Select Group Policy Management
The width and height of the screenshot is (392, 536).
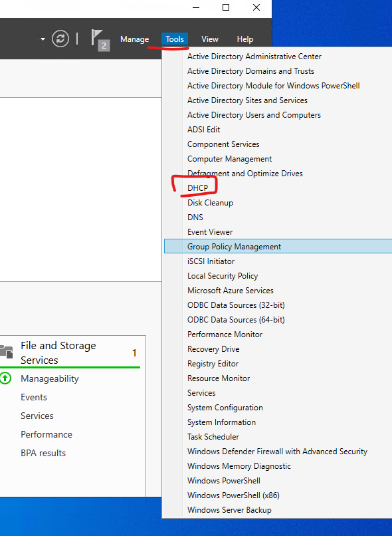(278, 247)
